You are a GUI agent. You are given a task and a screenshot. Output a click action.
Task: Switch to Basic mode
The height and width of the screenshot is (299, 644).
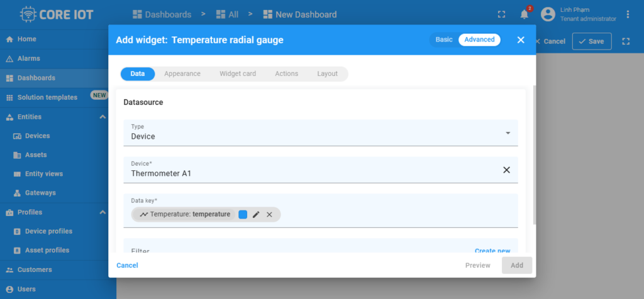click(x=444, y=40)
